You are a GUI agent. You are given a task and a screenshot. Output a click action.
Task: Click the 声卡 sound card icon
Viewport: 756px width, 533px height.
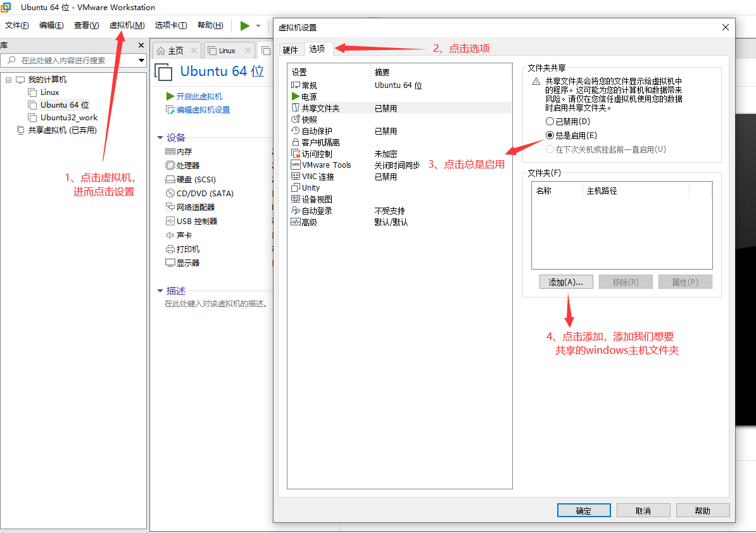[x=170, y=235]
